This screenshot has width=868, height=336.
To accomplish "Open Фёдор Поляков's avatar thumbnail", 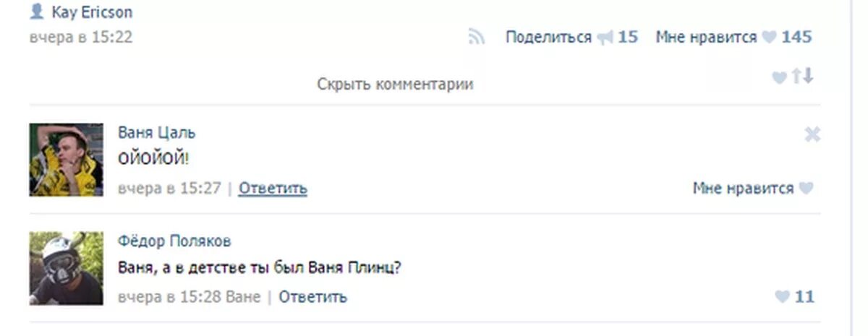I will pyautogui.click(x=67, y=268).
